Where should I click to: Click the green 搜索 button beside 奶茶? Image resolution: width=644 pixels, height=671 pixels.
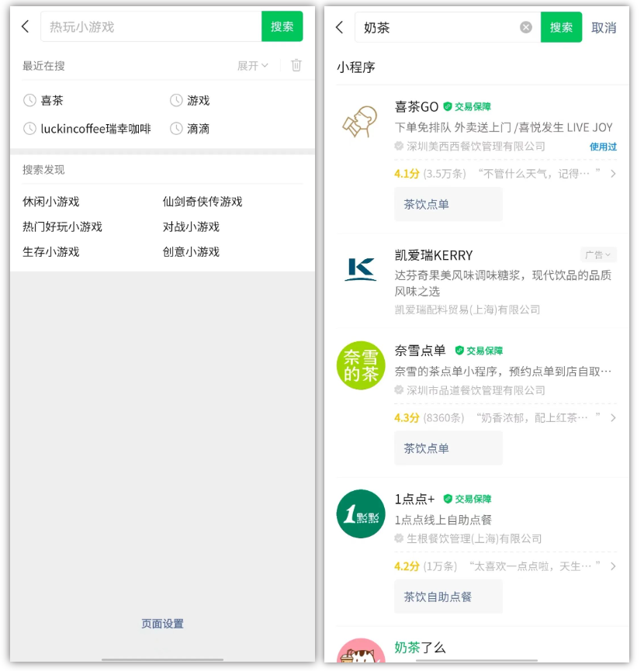click(561, 27)
